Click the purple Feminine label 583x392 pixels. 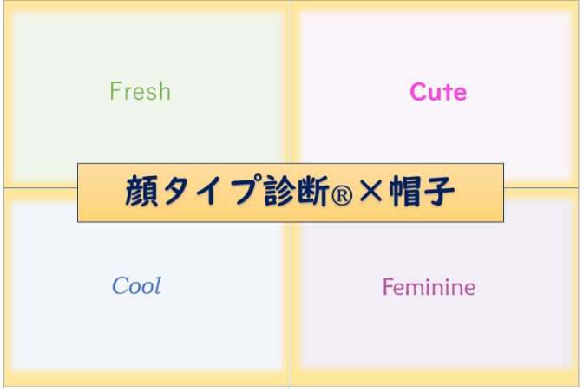point(429,287)
